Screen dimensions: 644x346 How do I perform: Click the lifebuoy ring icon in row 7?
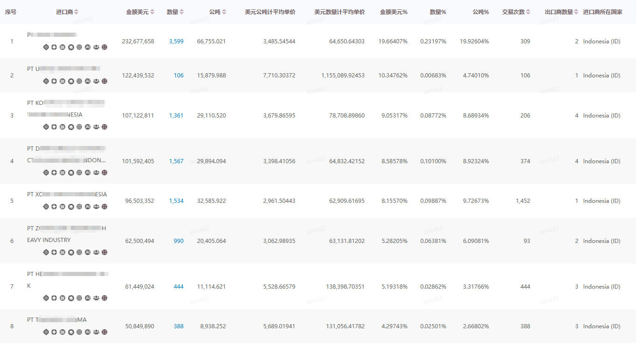click(54, 298)
